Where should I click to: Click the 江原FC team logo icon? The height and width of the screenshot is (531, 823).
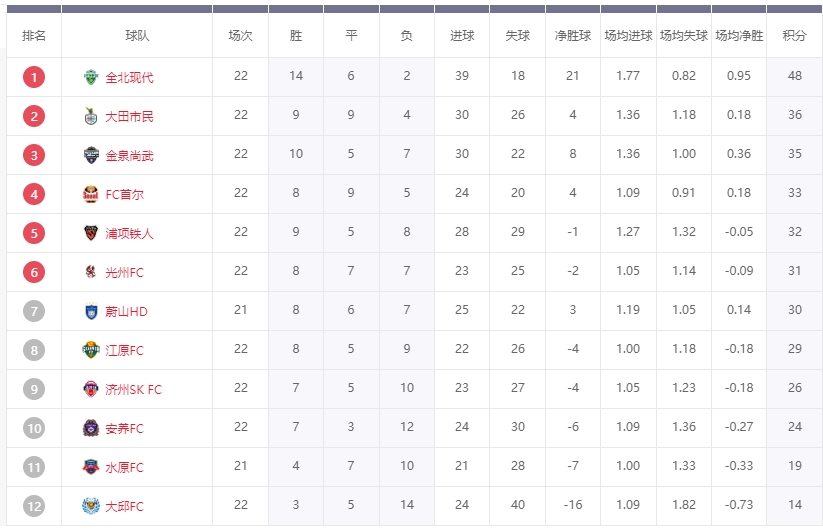(92, 350)
